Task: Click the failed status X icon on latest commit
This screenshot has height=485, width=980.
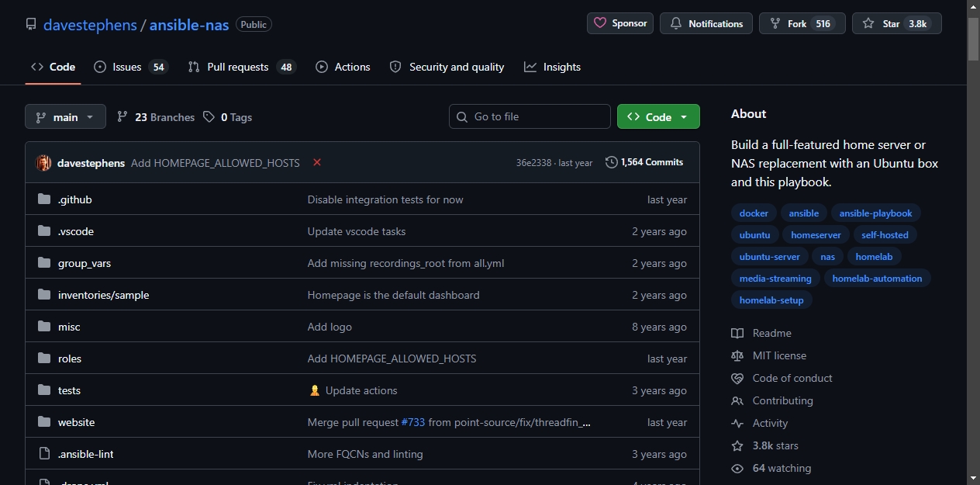Action: pos(317,162)
